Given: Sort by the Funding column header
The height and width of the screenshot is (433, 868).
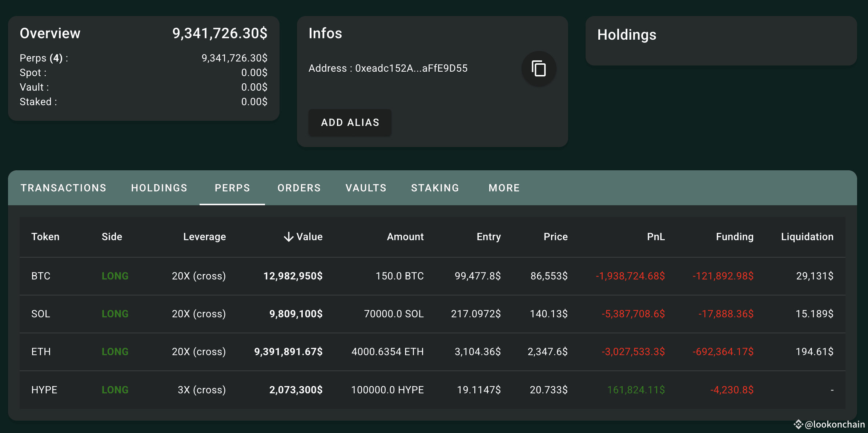Looking at the screenshot, I should pos(734,237).
